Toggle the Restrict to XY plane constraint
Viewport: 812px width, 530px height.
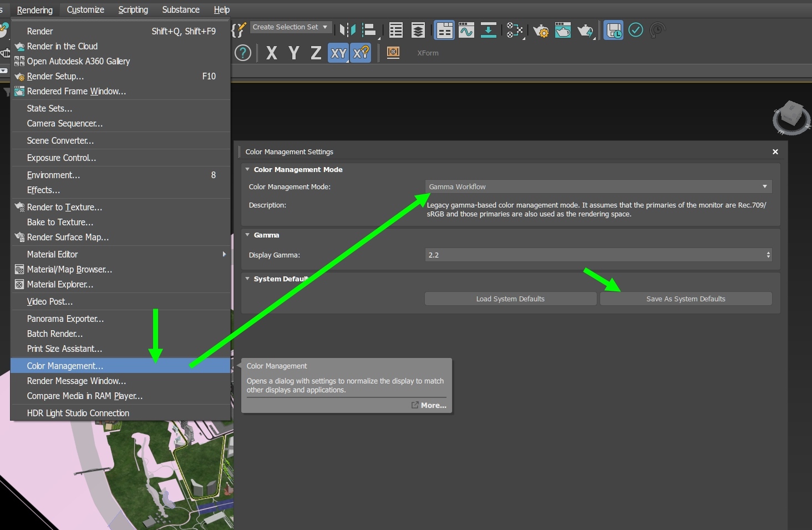pyautogui.click(x=338, y=53)
